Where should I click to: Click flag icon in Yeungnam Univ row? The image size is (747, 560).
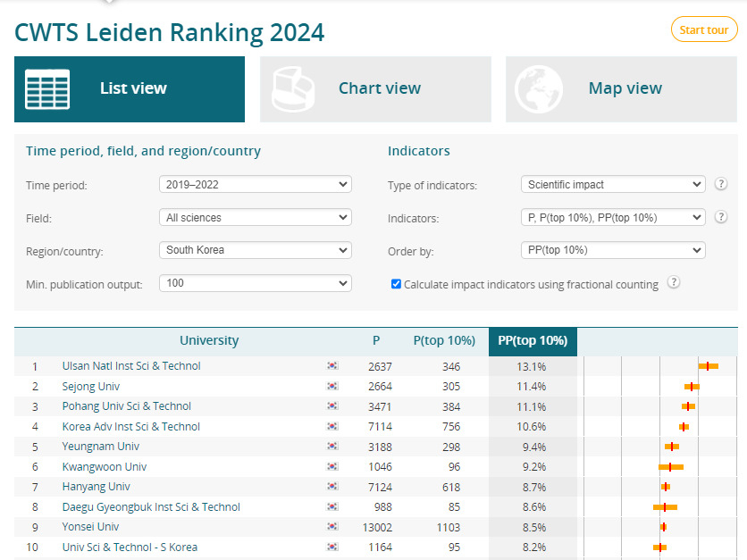332,447
